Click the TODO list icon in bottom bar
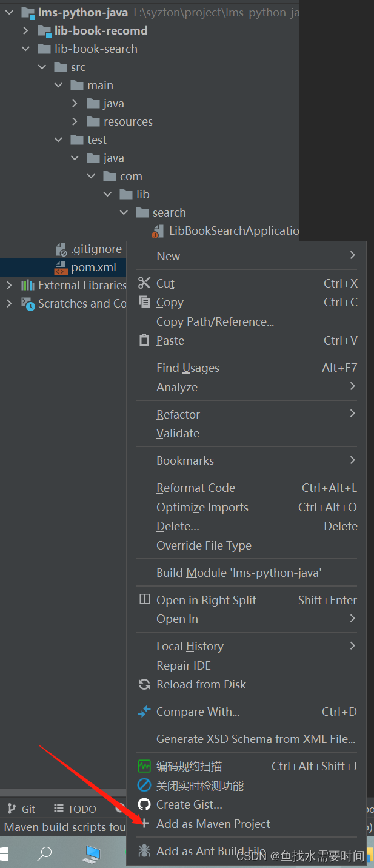 click(x=59, y=809)
